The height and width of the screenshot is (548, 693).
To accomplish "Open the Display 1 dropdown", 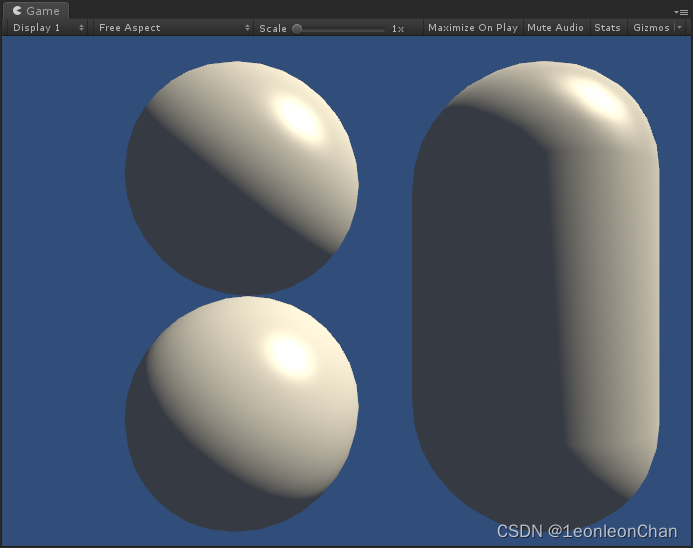I will point(47,27).
